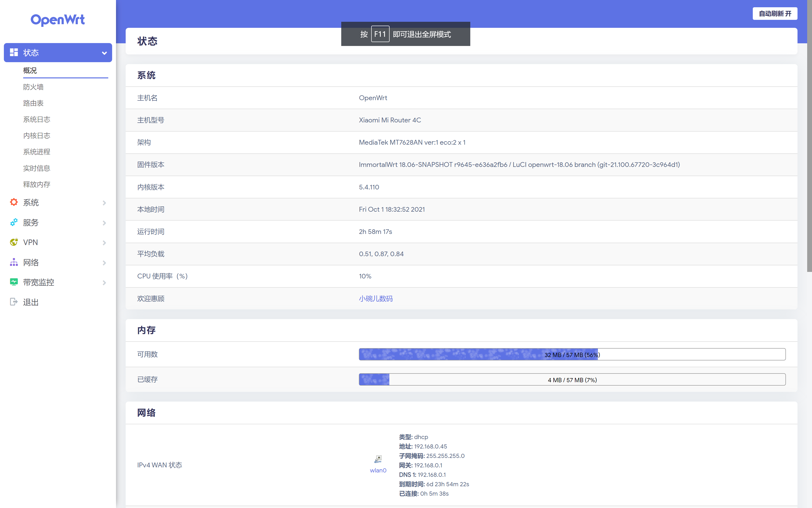Toggle the 自动刷新 开 auto-refresh button

tap(775, 14)
